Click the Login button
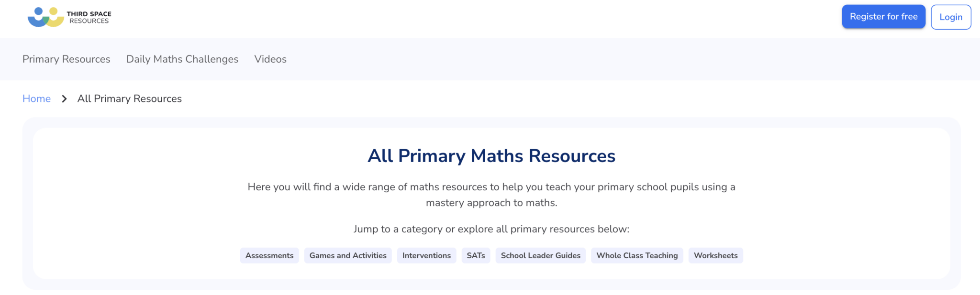 [x=951, y=17]
